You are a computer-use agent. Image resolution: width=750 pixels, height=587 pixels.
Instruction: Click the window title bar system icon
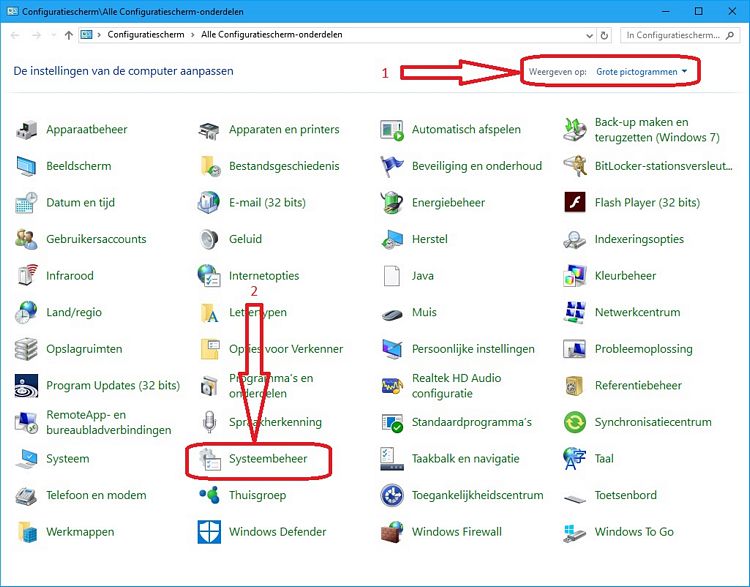pos(12,11)
